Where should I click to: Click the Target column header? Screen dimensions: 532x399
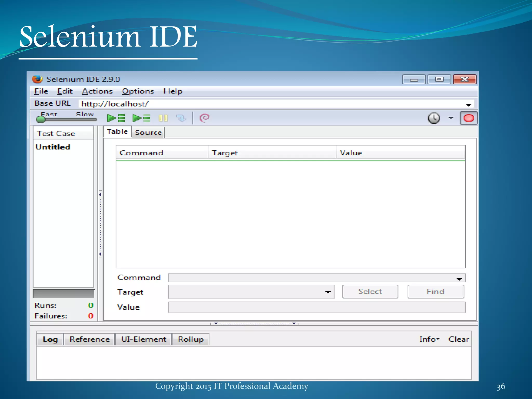click(272, 153)
